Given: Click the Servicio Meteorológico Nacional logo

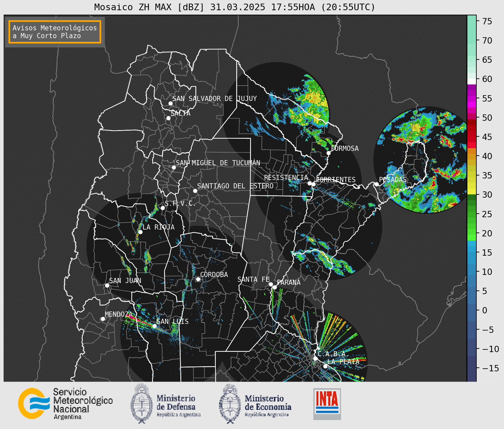Looking at the screenshot, I should 66,403.
